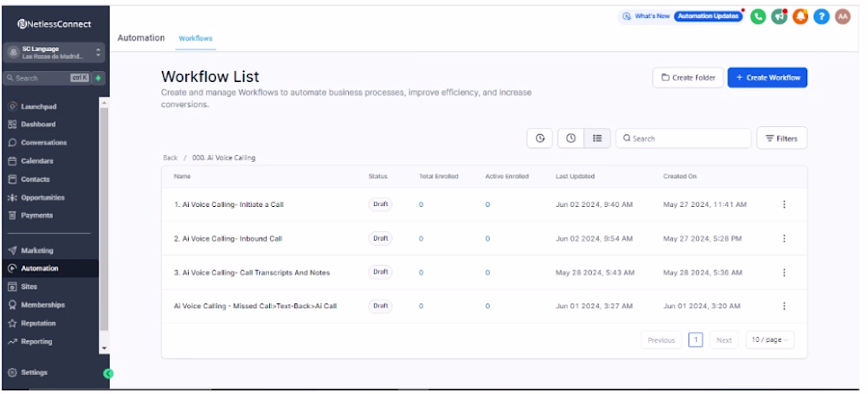Screen dimensions: 868x394
Task: Open the megaphone announcements icon
Action: [x=780, y=17]
